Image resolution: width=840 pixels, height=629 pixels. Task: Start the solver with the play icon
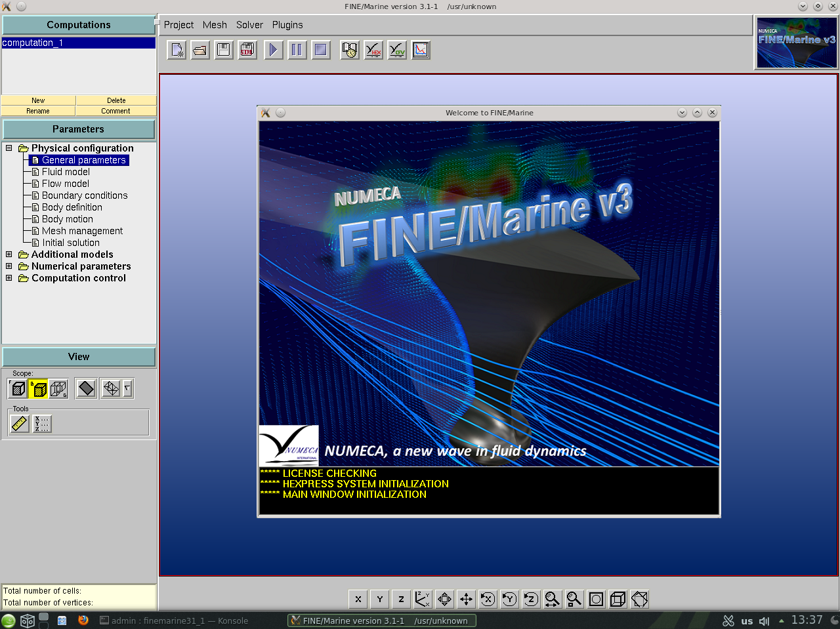(x=274, y=50)
